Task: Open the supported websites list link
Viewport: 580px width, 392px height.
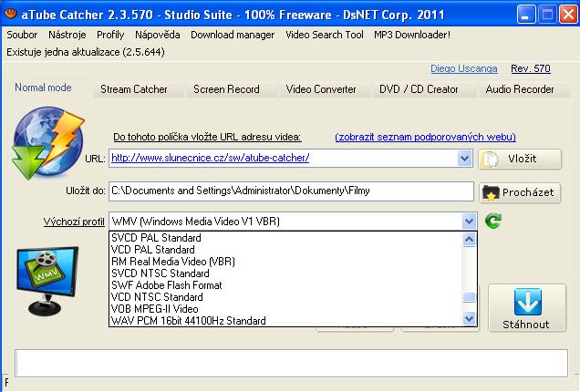Action: (x=425, y=137)
